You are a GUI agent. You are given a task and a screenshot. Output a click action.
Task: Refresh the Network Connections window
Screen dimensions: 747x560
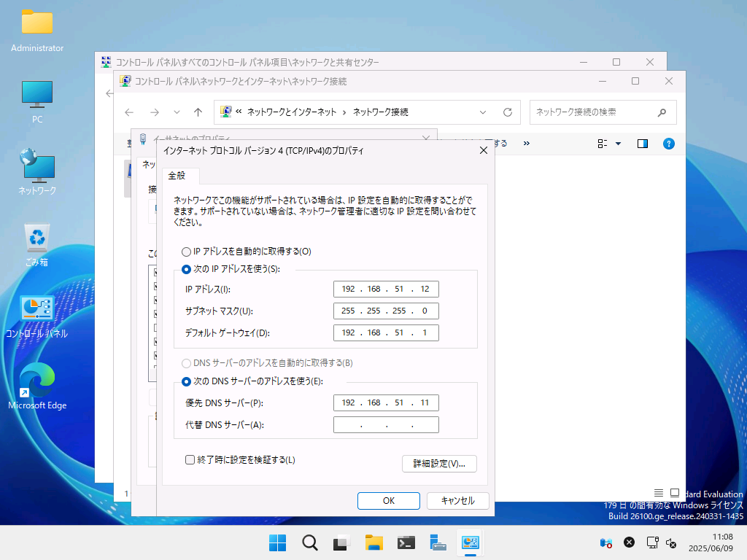(508, 112)
